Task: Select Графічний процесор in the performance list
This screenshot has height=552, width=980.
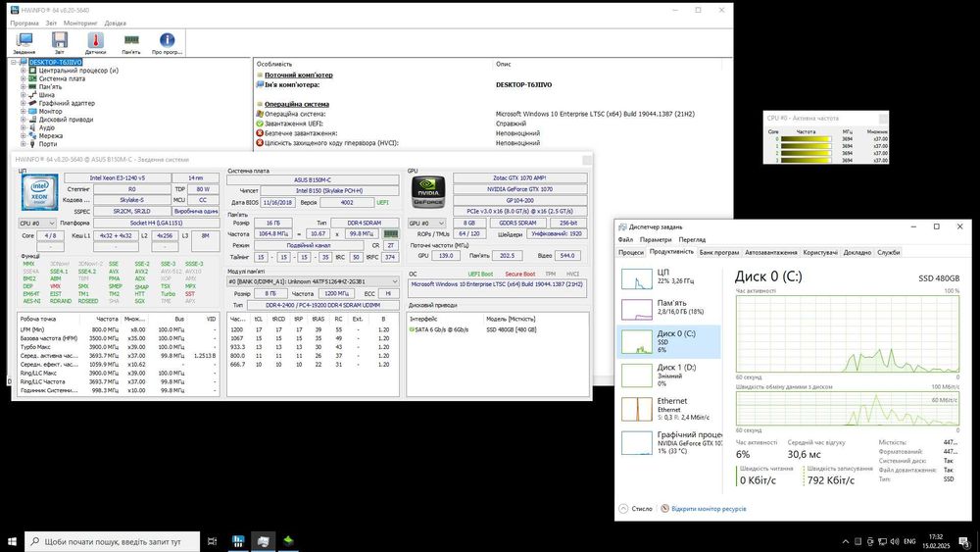Action: tap(669, 442)
